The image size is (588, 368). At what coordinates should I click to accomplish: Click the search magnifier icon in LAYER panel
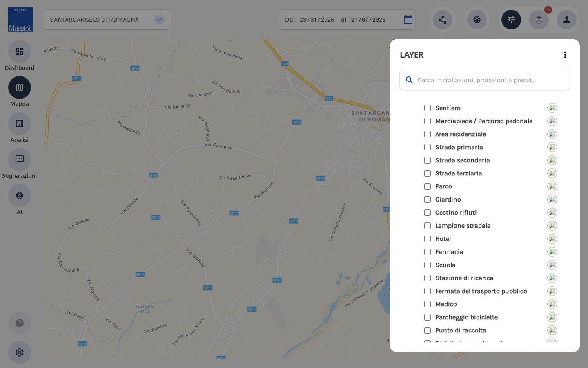(410, 80)
